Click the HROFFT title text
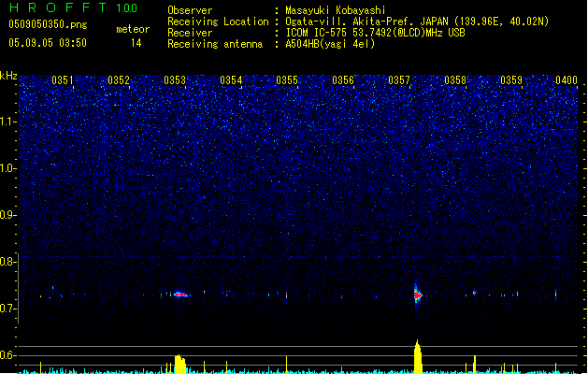This screenshot has width=588, height=374. coord(59,7)
